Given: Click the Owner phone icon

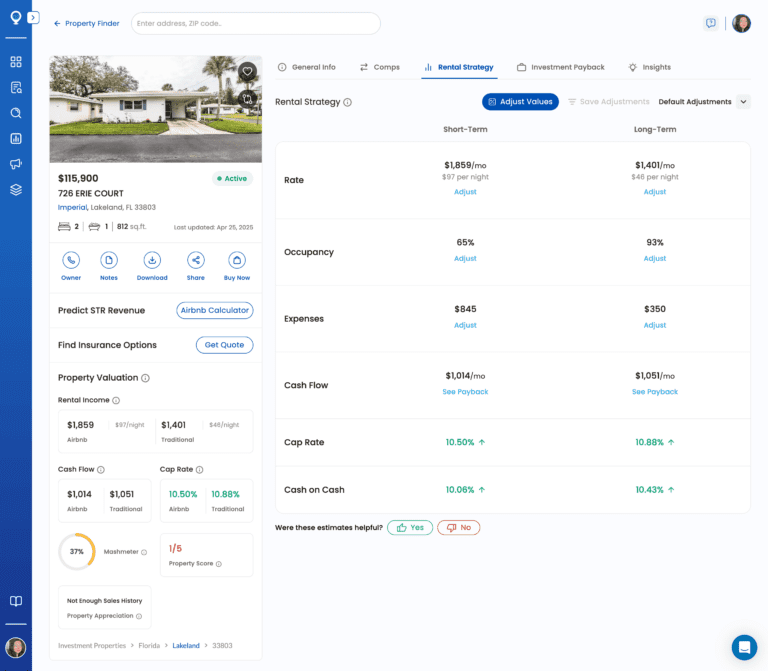Looking at the screenshot, I should 71,260.
